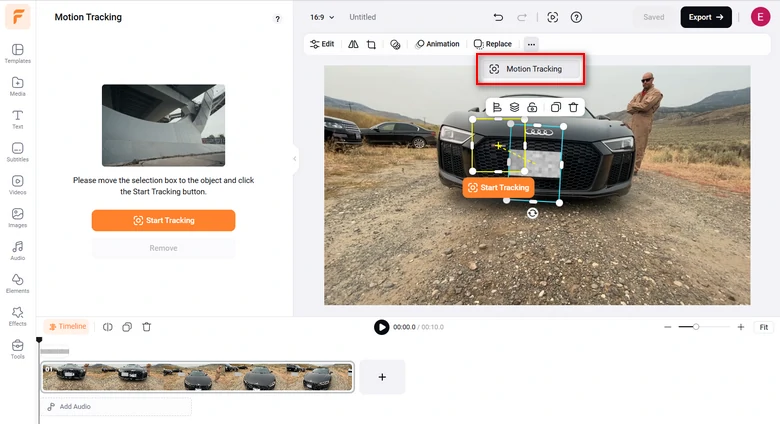Open the Subtitles sidebar panel

[x=17, y=152]
